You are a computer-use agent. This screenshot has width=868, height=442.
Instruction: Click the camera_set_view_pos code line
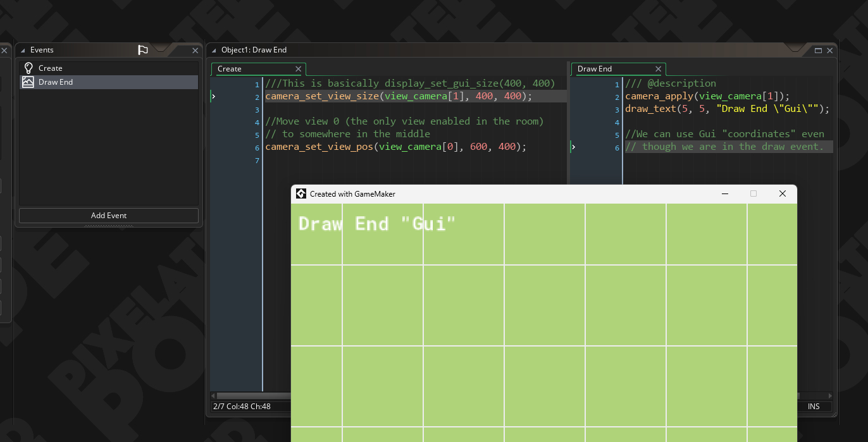[x=395, y=147]
